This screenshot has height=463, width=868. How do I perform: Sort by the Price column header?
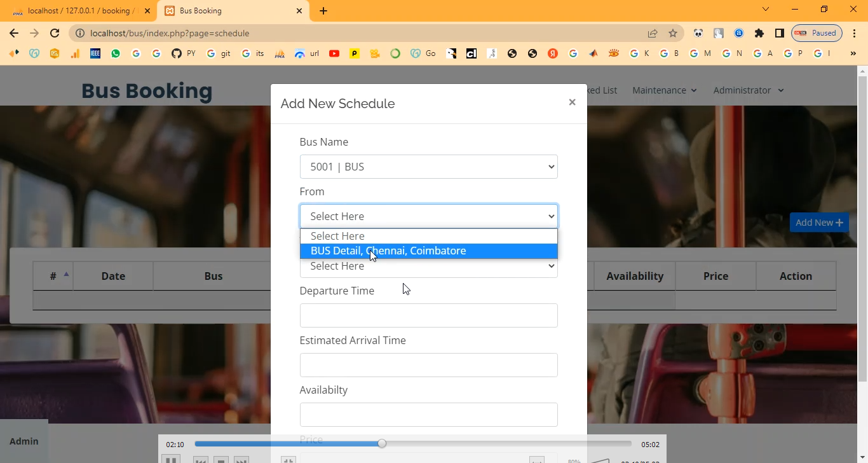(x=715, y=276)
